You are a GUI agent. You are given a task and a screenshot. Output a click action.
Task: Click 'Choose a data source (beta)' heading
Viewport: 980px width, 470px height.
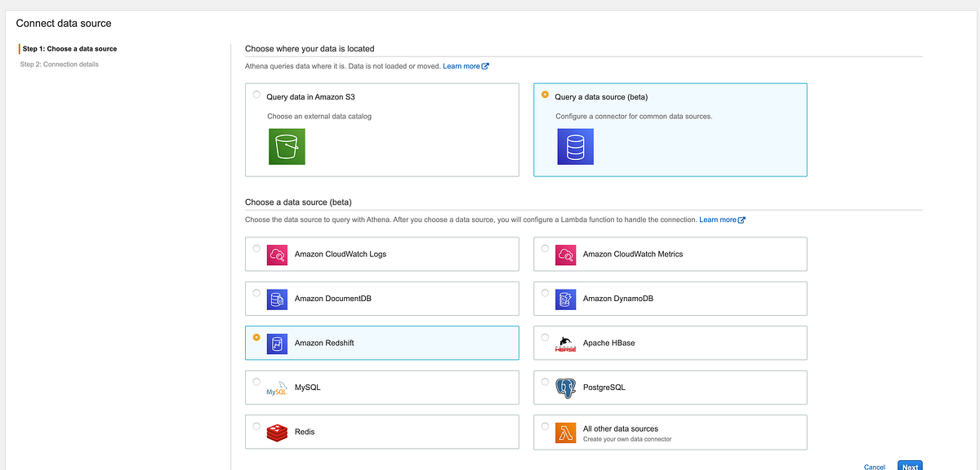click(298, 202)
